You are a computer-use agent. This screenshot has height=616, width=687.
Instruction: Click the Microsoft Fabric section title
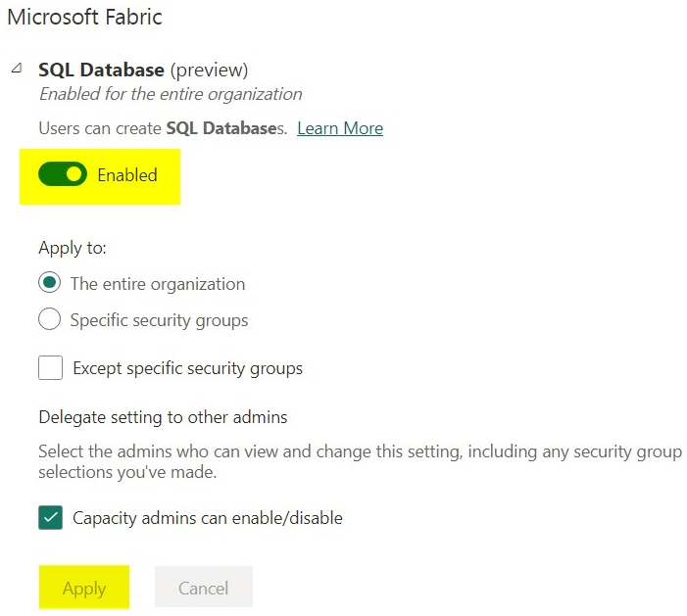tap(85, 18)
